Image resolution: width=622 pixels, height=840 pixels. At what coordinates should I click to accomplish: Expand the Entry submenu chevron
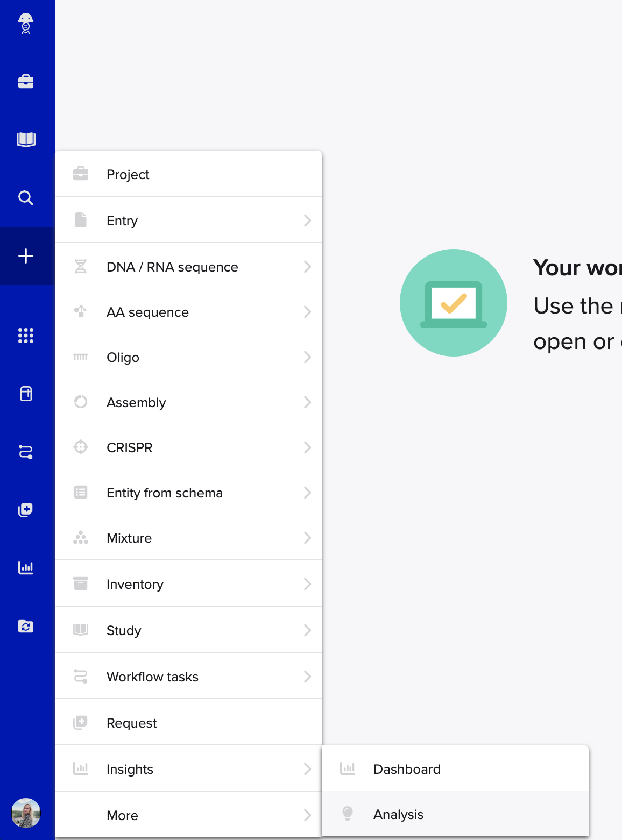click(x=307, y=220)
